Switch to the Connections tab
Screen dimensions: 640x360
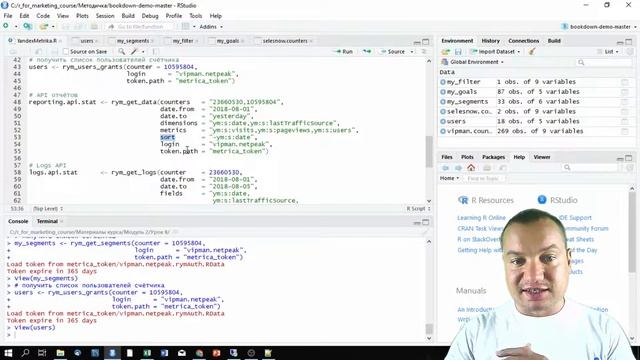coord(523,41)
